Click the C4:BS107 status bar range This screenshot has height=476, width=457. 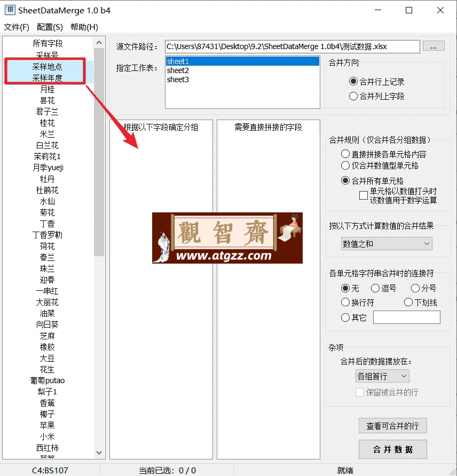[x=50, y=470]
